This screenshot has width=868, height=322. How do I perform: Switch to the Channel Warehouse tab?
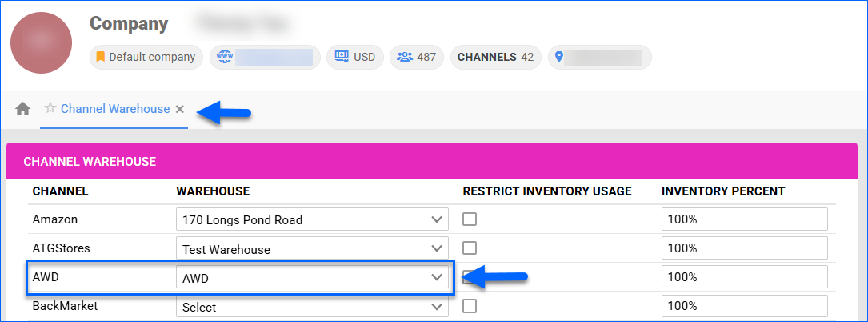pyautogui.click(x=115, y=109)
